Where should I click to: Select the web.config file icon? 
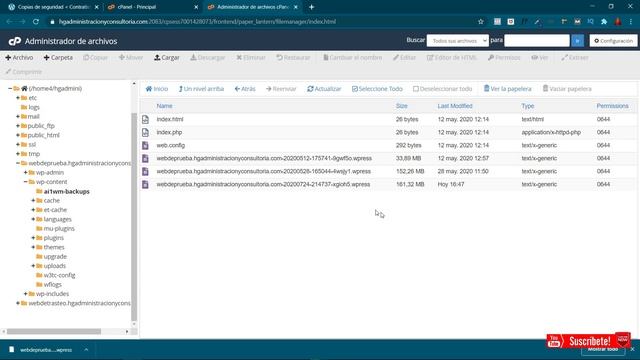[x=145, y=145]
